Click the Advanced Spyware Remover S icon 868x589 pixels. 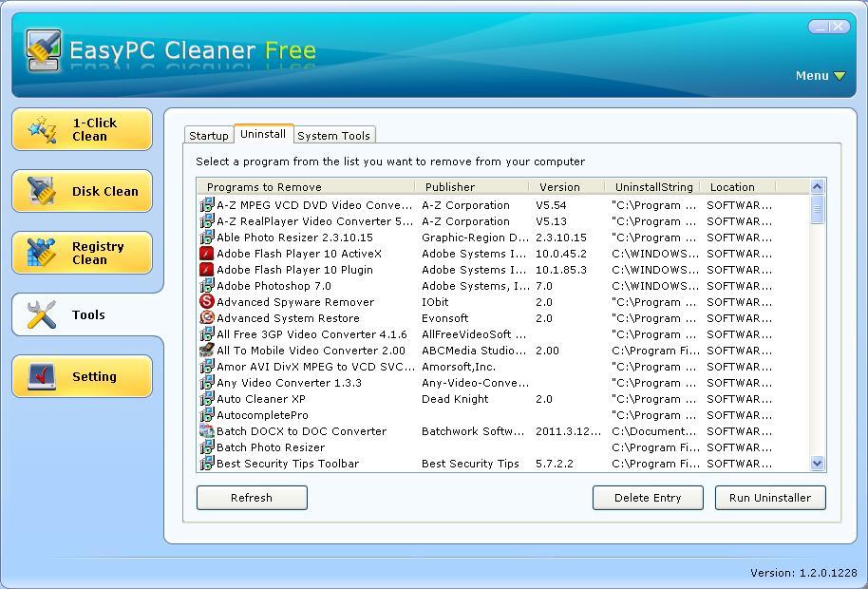click(208, 302)
